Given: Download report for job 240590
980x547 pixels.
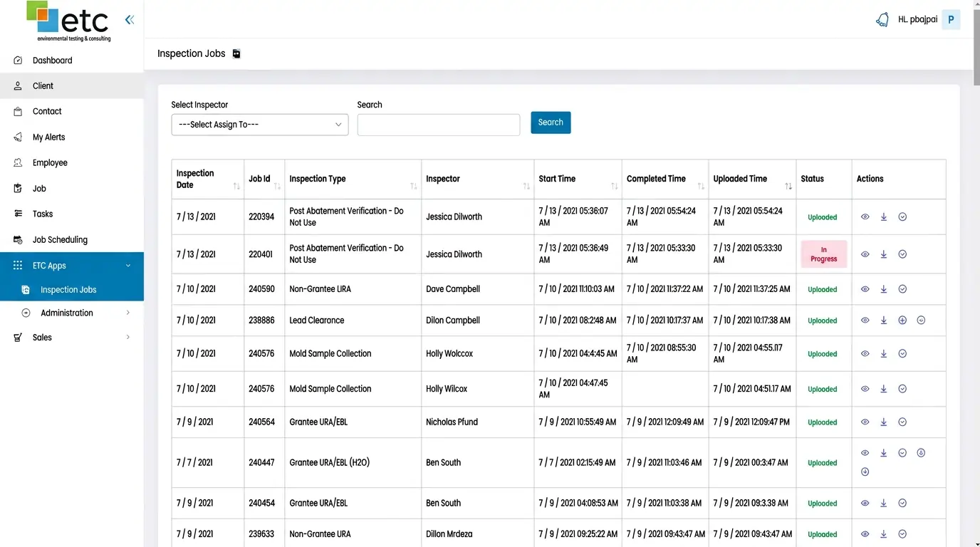Looking at the screenshot, I should 884,289.
